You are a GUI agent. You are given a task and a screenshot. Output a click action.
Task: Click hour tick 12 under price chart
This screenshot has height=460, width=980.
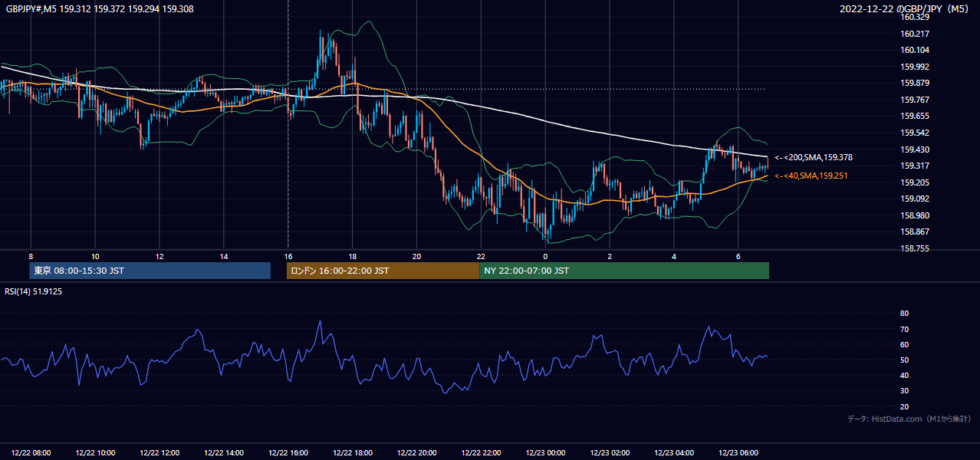159,256
